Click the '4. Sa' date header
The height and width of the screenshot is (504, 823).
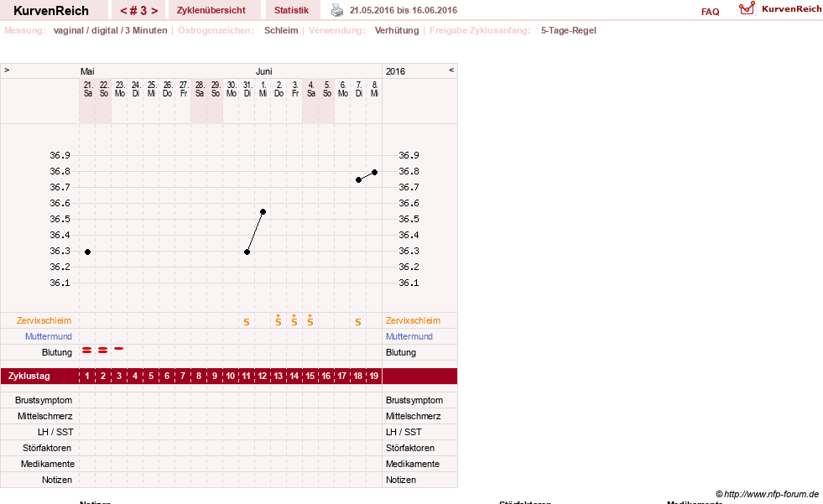pos(310,89)
